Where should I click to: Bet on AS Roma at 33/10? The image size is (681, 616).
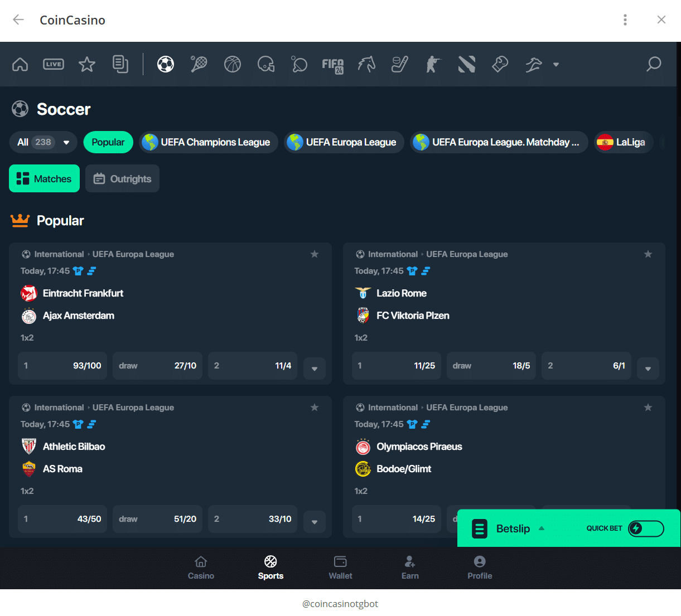coord(253,519)
